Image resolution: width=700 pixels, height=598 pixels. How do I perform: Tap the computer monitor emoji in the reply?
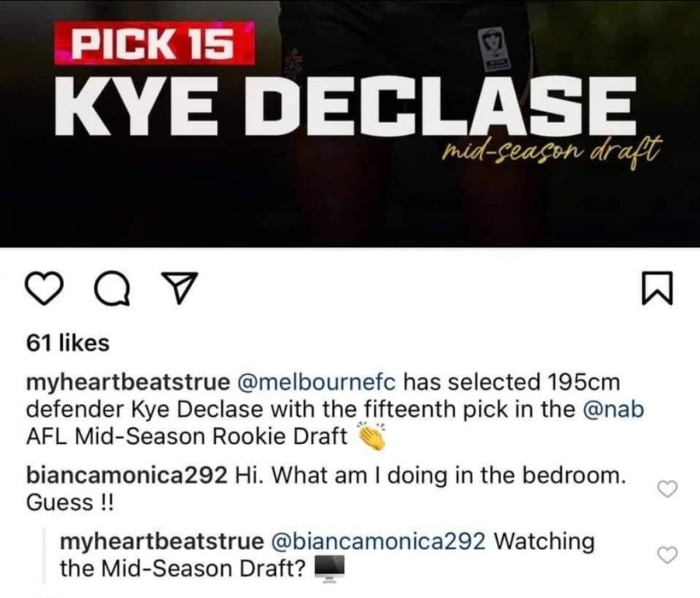coord(329,568)
